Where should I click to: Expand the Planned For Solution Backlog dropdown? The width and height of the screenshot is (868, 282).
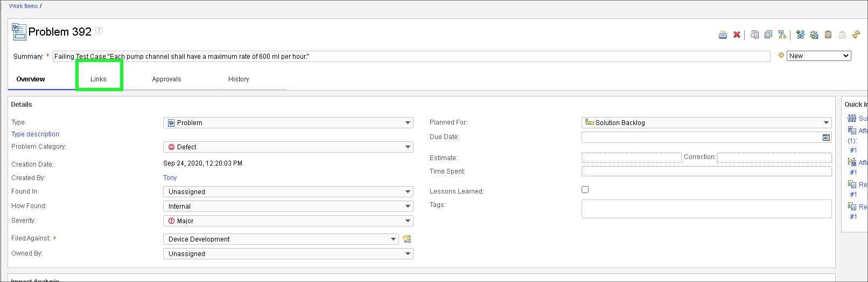point(706,123)
